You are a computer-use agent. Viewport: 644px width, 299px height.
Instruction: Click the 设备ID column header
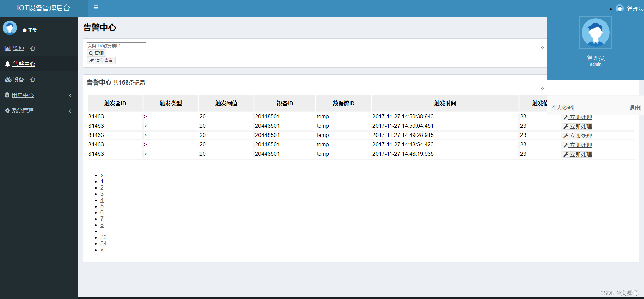coord(285,103)
